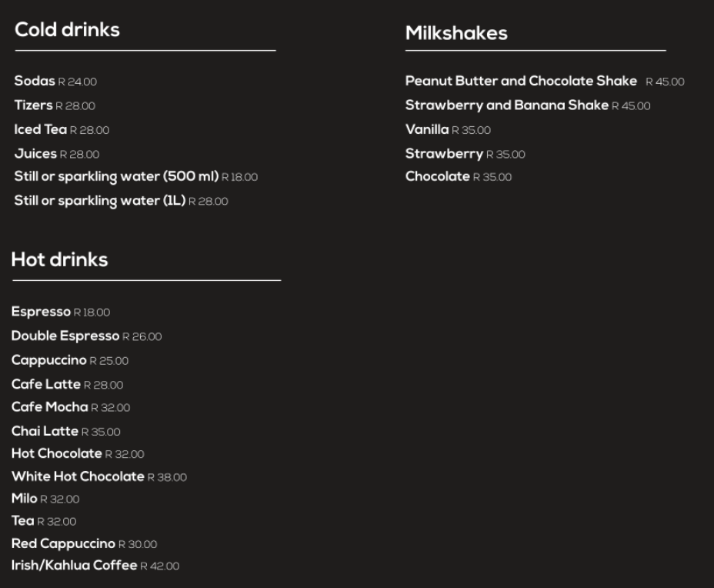This screenshot has width=714, height=588.
Task: Choose the Strawberry and Banana Shake
Action: [x=506, y=105]
